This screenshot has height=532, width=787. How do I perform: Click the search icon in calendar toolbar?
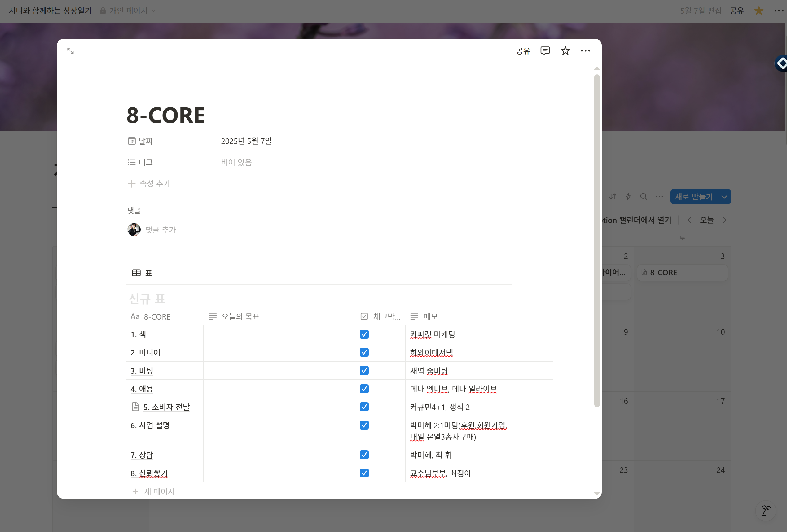click(x=644, y=197)
